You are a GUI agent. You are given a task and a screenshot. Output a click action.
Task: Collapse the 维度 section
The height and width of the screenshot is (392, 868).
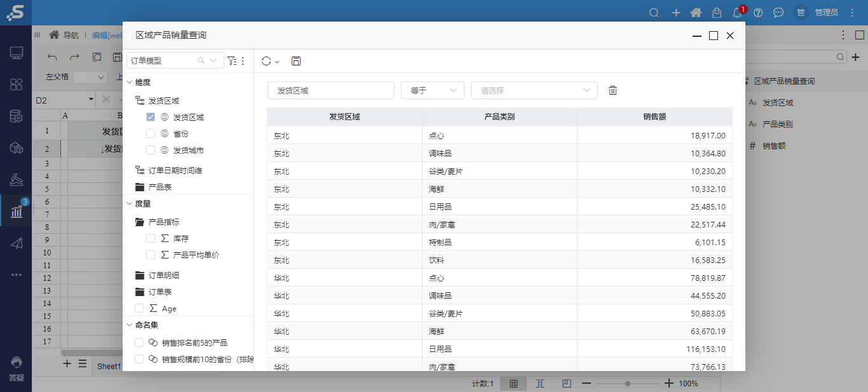tap(130, 83)
